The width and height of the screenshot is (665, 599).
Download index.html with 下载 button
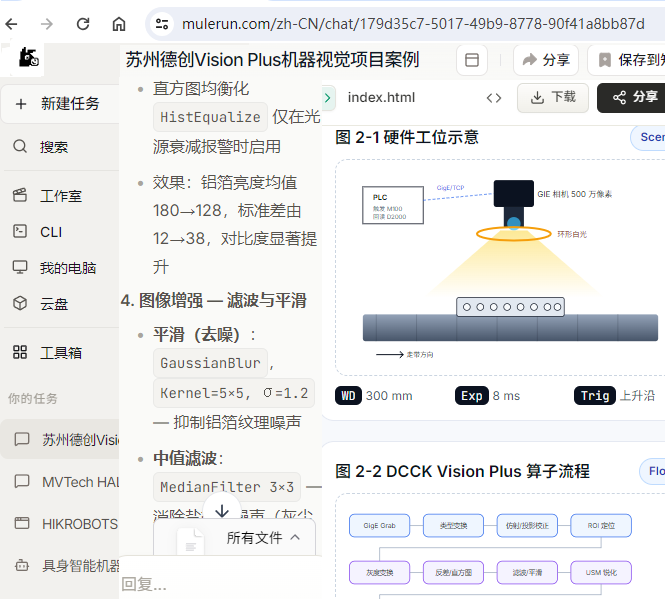click(x=553, y=98)
